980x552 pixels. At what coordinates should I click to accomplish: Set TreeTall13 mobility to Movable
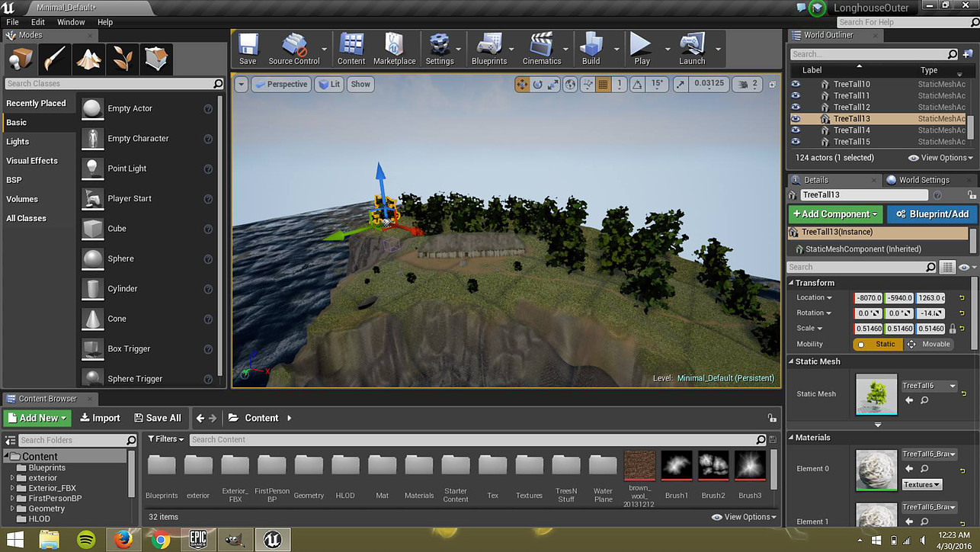click(931, 344)
